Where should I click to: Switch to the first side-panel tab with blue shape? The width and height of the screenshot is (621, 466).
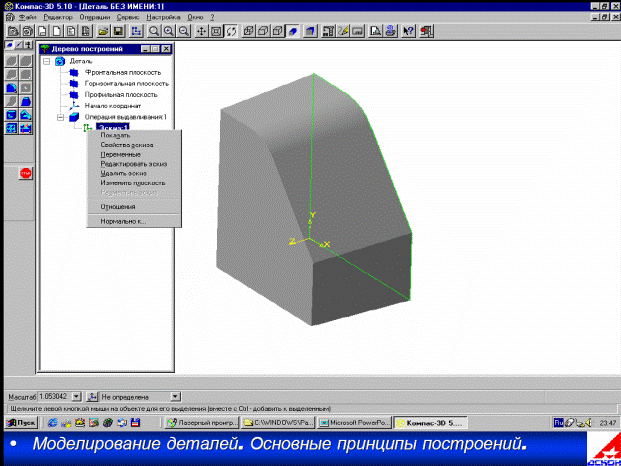(9, 45)
